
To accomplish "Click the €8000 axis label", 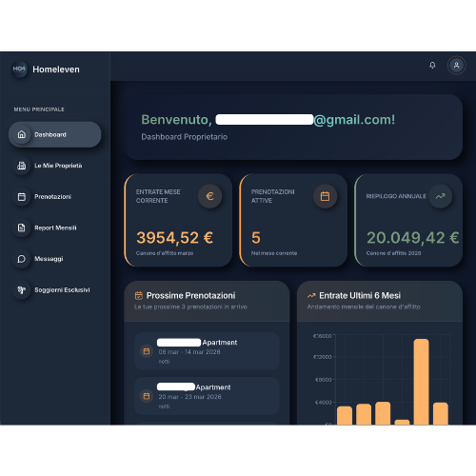I will click(323, 380).
